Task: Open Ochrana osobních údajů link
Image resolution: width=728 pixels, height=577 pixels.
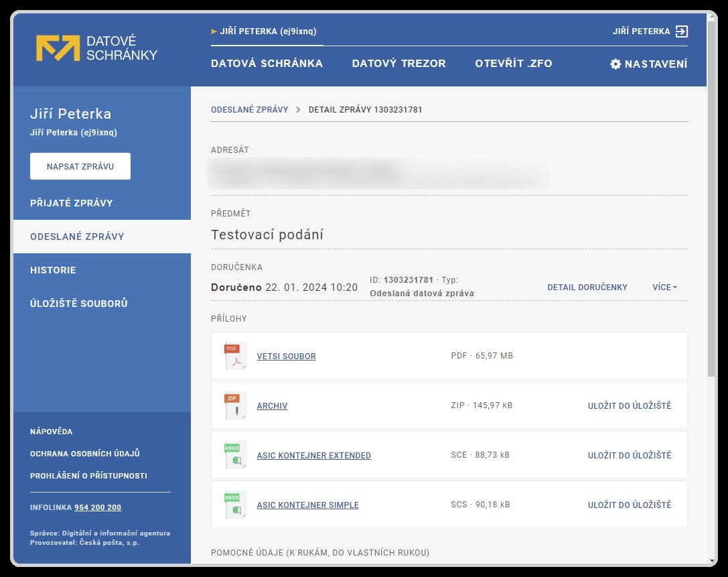Action: pyautogui.click(x=85, y=454)
